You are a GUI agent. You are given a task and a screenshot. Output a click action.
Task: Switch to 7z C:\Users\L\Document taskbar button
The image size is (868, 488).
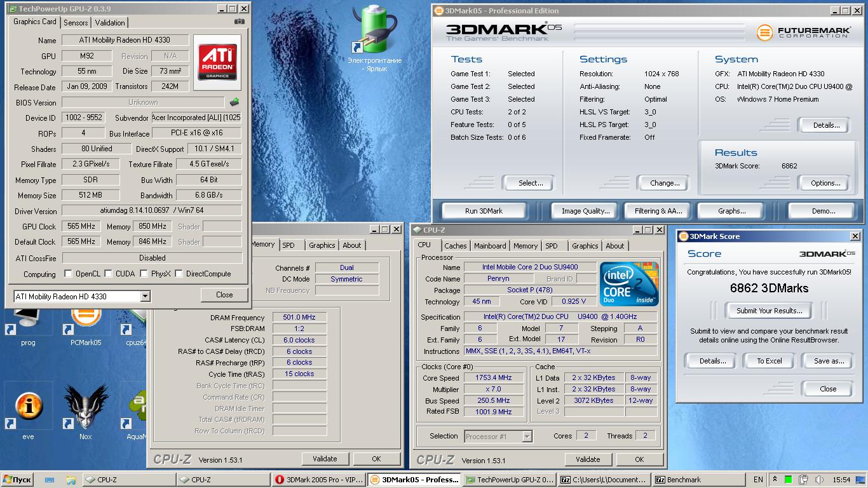(604, 480)
